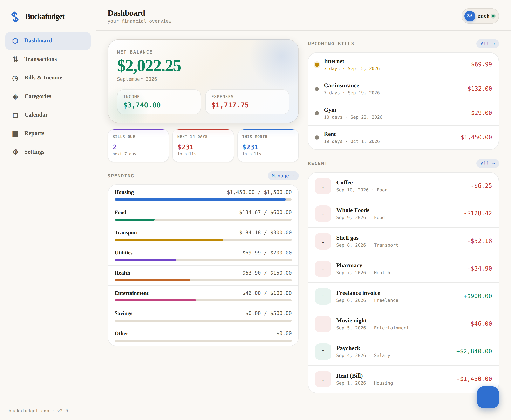Select the This Month bills card
The width and height of the screenshot is (511, 420).
coord(268,146)
